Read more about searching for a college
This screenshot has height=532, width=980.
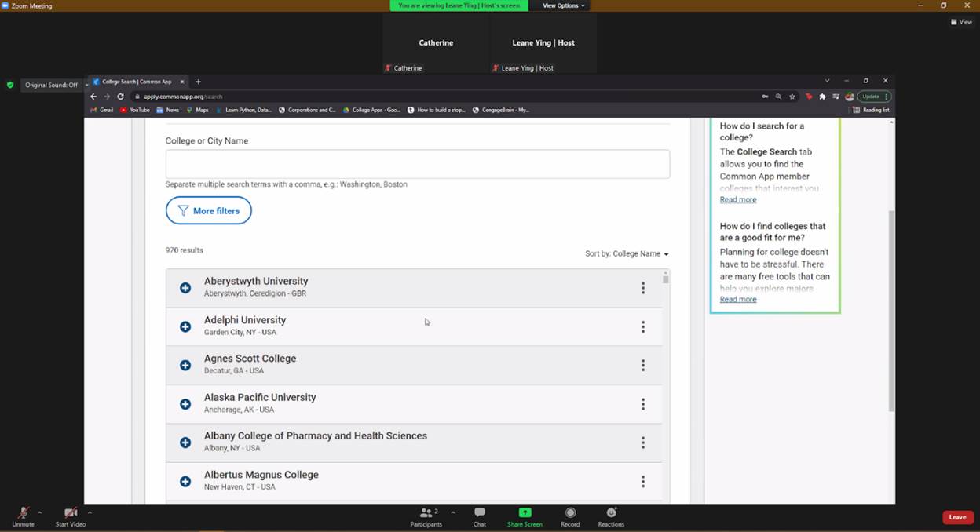738,199
